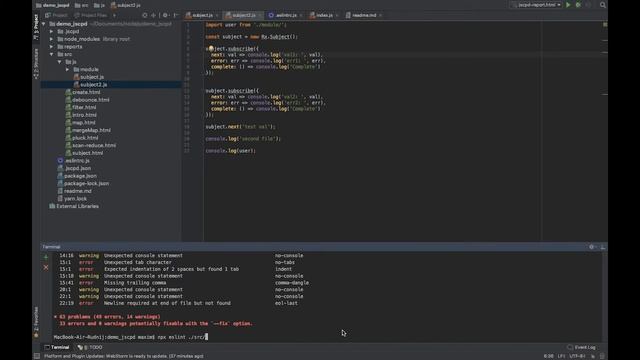640x360 pixels.
Task: Open create.html in the project tree
Action: tap(82, 92)
